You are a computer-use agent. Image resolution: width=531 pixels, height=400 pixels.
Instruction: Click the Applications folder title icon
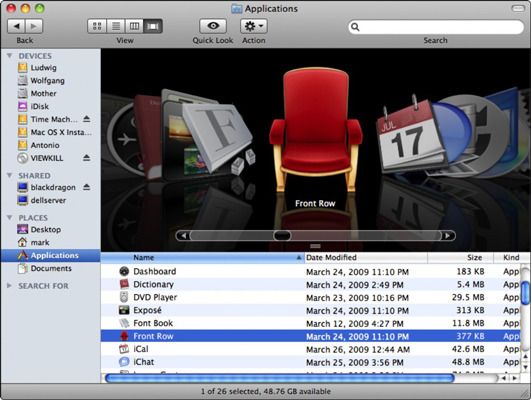click(x=236, y=8)
